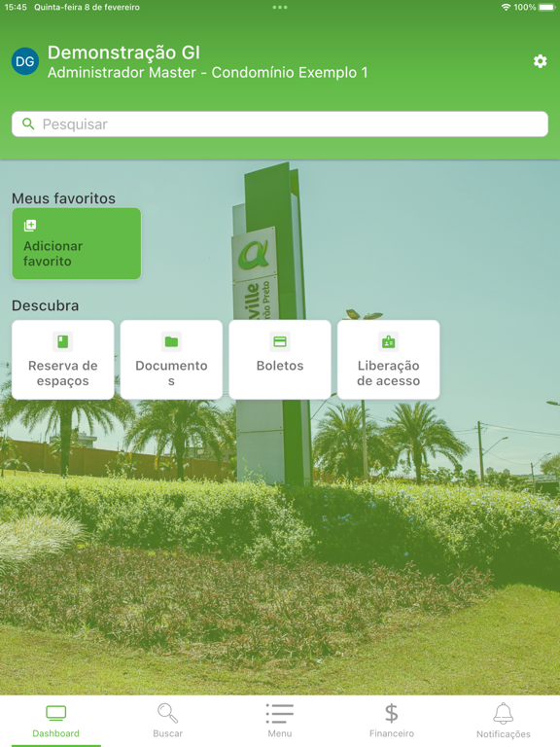The height and width of the screenshot is (747, 560).
Task: Tap the Meus favoritos heading
Action: [x=63, y=198]
